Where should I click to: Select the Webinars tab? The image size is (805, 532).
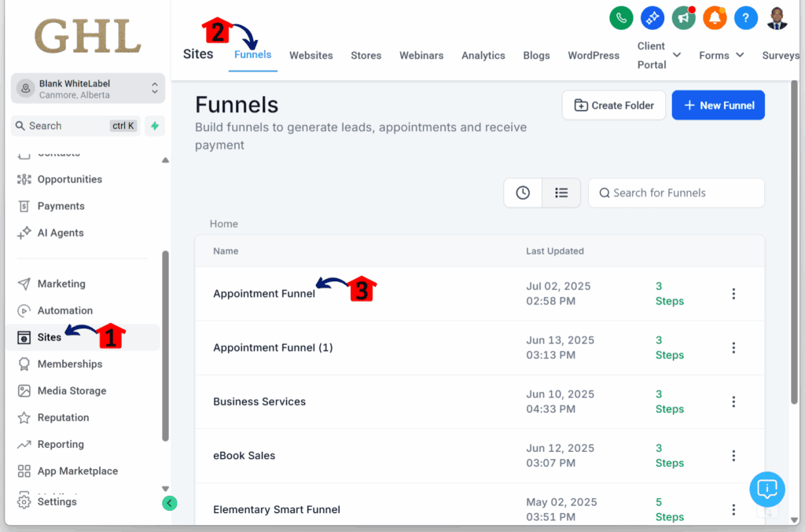(421, 56)
